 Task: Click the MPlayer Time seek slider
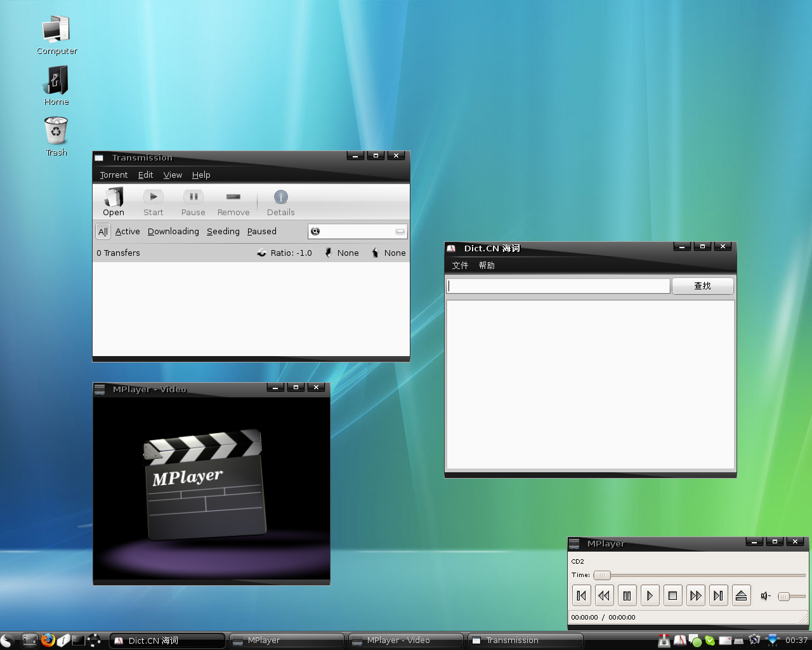pos(699,575)
